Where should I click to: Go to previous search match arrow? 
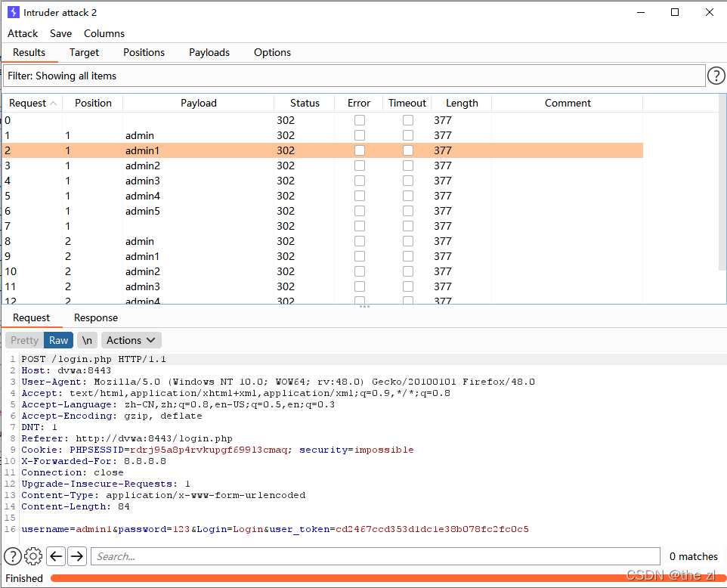pos(56,556)
